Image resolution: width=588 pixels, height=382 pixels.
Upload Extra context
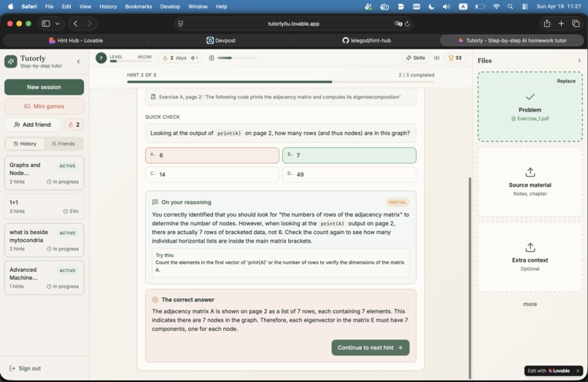pyautogui.click(x=530, y=257)
